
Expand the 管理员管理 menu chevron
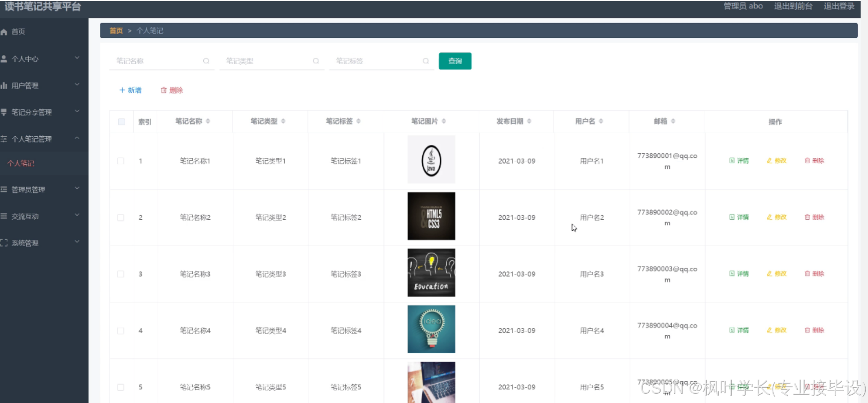[77, 188]
